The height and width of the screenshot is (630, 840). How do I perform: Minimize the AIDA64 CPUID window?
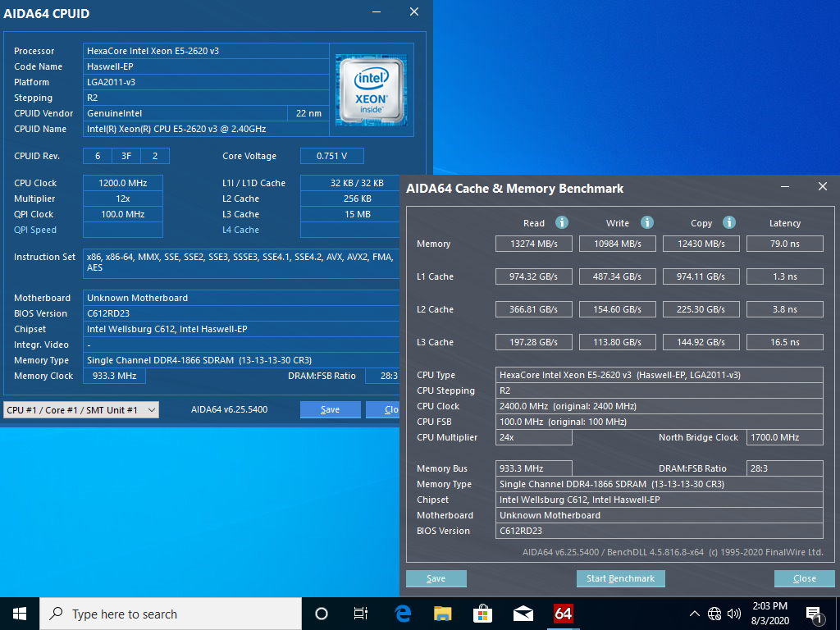pos(377,11)
